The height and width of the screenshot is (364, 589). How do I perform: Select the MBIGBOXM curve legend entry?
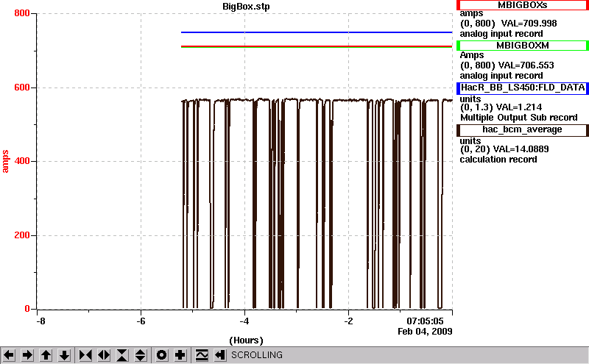click(523, 46)
